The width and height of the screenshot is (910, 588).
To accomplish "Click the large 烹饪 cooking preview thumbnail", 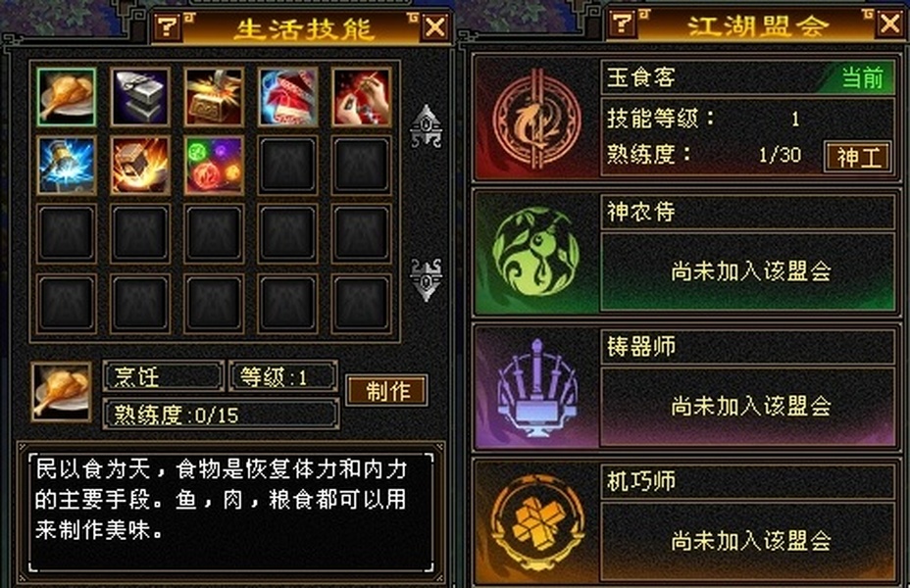I will (62, 391).
